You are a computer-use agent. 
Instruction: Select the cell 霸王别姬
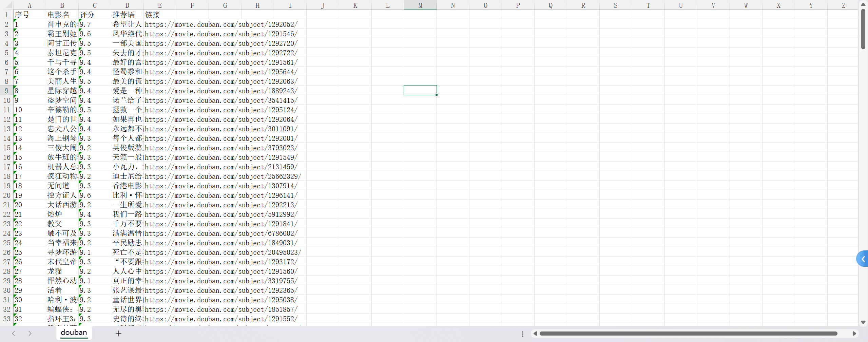[x=62, y=34]
